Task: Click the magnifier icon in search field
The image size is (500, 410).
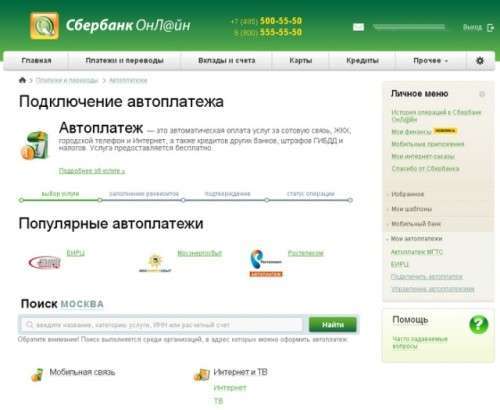Action: (x=29, y=324)
